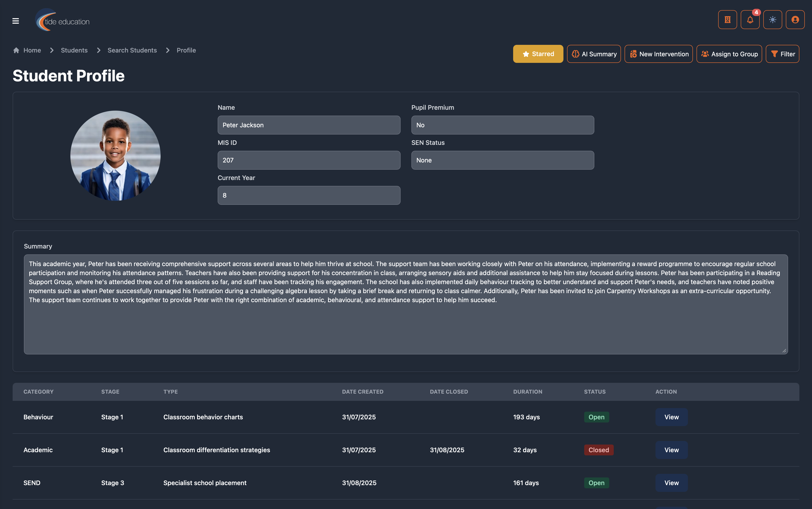Toggle the light/dark theme sun icon
This screenshot has height=509, width=812.
773,20
